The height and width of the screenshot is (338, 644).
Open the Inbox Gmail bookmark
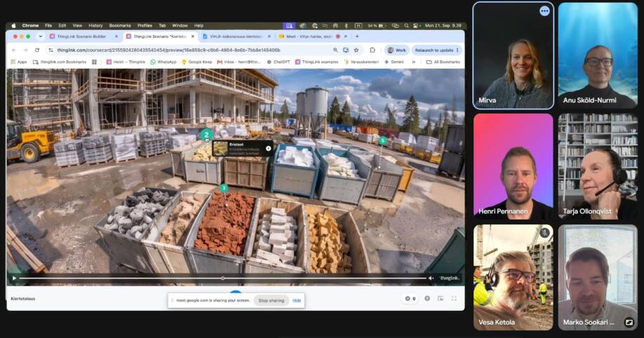(239, 62)
